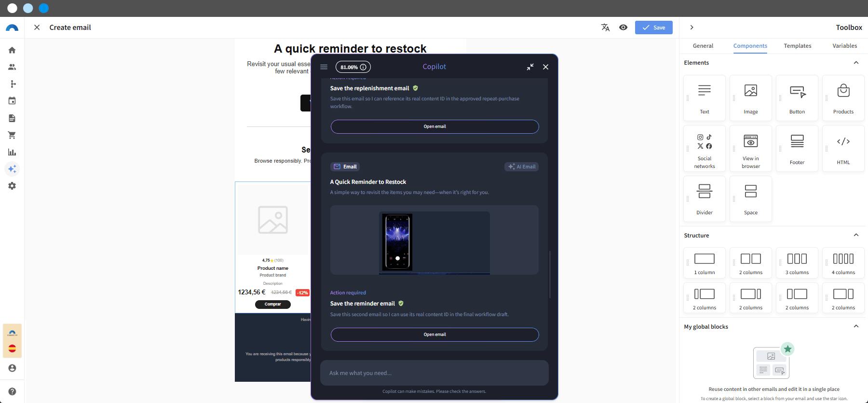
Task: Focus the Ask me what you need field
Action: click(434, 373)
